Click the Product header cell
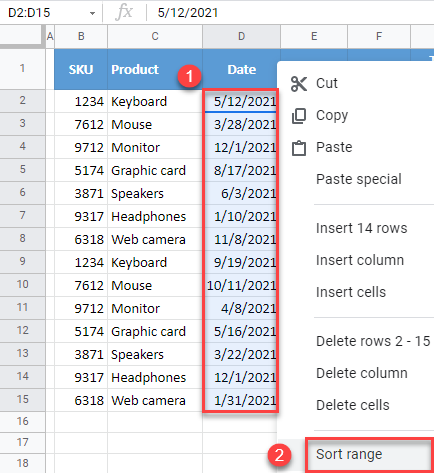434x473 pixels. pyautogui.click(x=155, y=69)
